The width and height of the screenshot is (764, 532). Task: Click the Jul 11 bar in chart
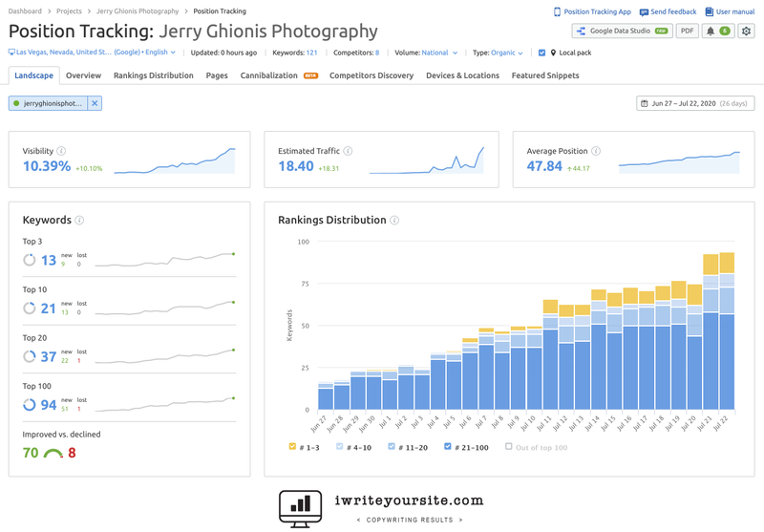click(x=551, y=354)
